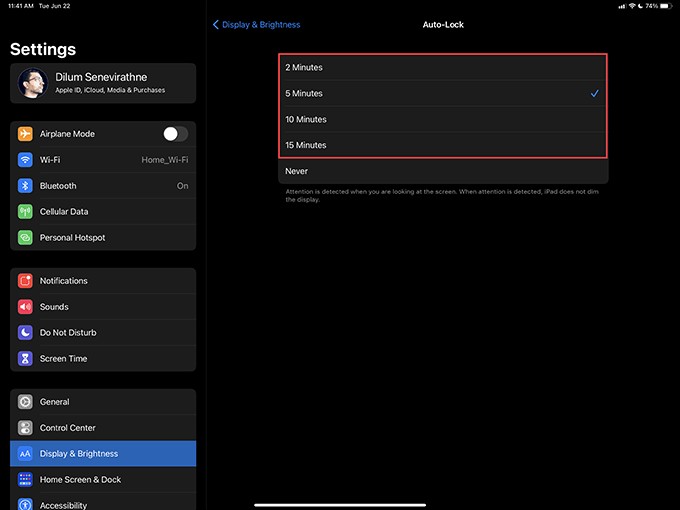
Task: Toggle the Airplane Mode switch
Action: point(176,134)
